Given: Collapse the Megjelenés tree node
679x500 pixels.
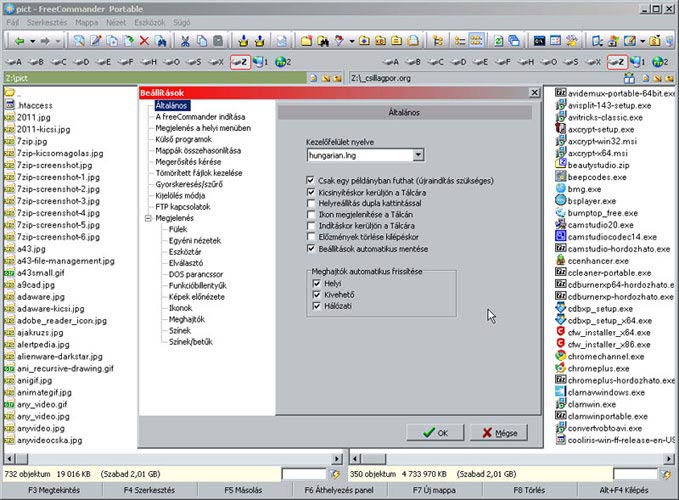Looking at the screenshot, I should (147, 218).
